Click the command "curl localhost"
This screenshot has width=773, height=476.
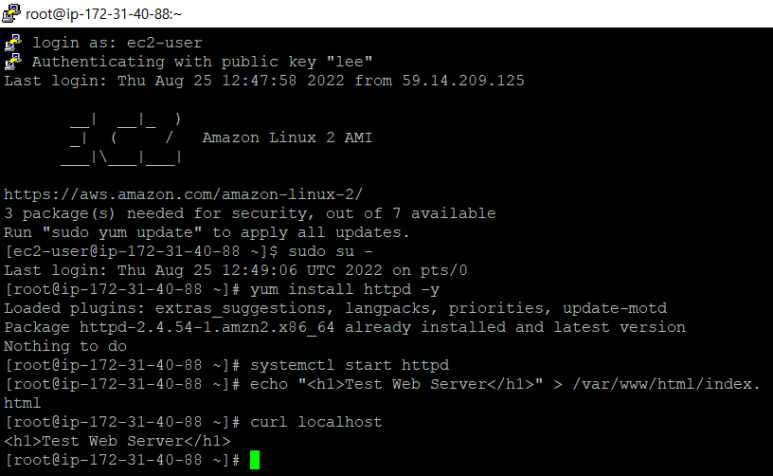[x=316, y=422]
